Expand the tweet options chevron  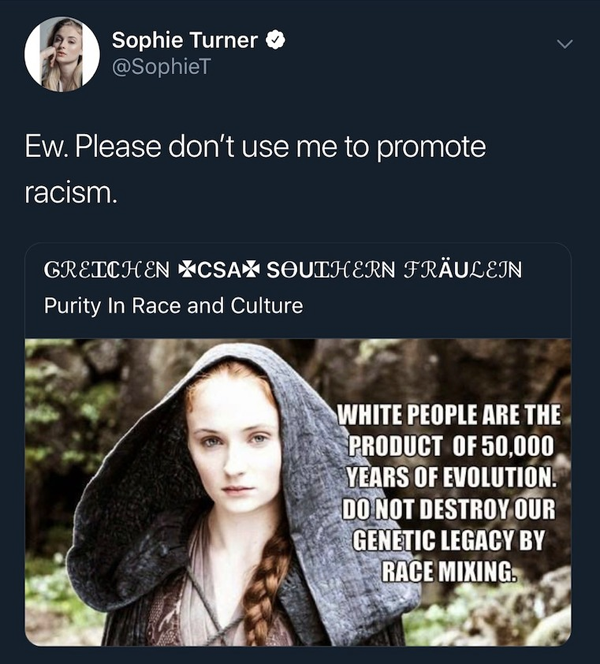click(x=565, y=44)
